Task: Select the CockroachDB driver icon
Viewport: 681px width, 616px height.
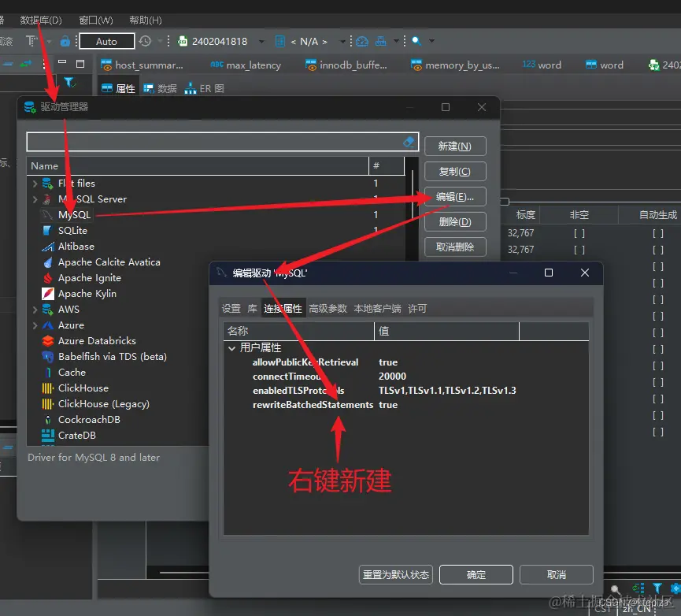Action: (x=48, y=420)
